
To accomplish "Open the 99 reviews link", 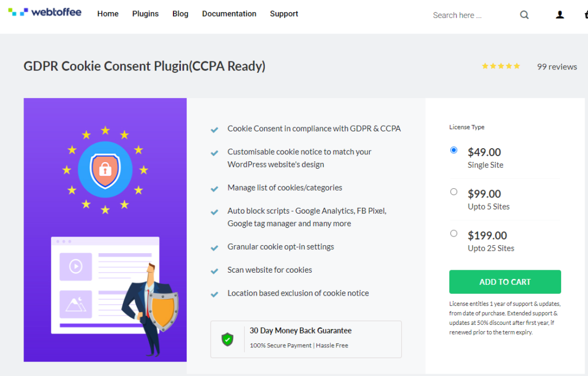I will pyautogui.click(x=557, y=67).
